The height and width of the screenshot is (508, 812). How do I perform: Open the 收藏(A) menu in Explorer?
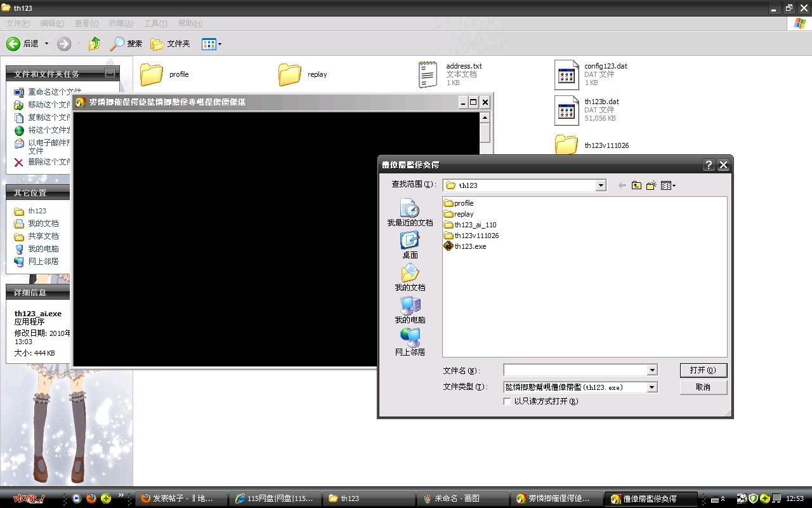(x=121, y=23)
